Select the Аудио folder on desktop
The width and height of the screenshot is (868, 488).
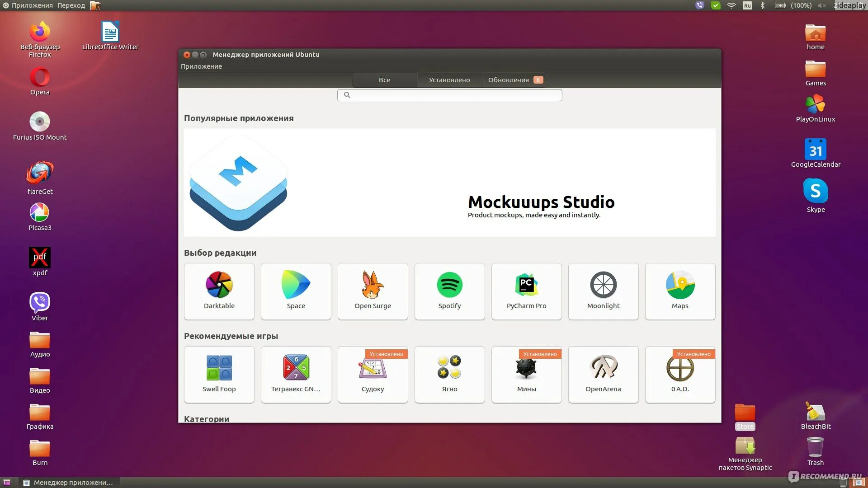pyautogui.click(x=40, y=344)
